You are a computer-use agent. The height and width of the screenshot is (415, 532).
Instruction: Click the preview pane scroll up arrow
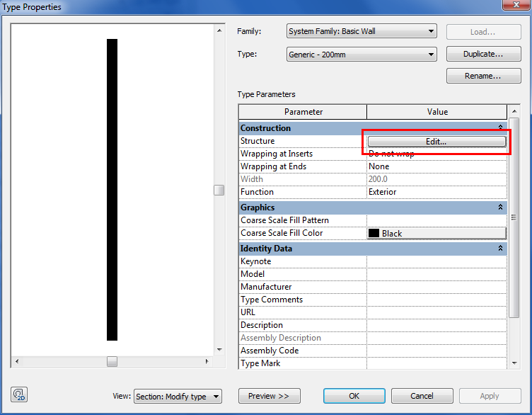click(x=219, y=30)
